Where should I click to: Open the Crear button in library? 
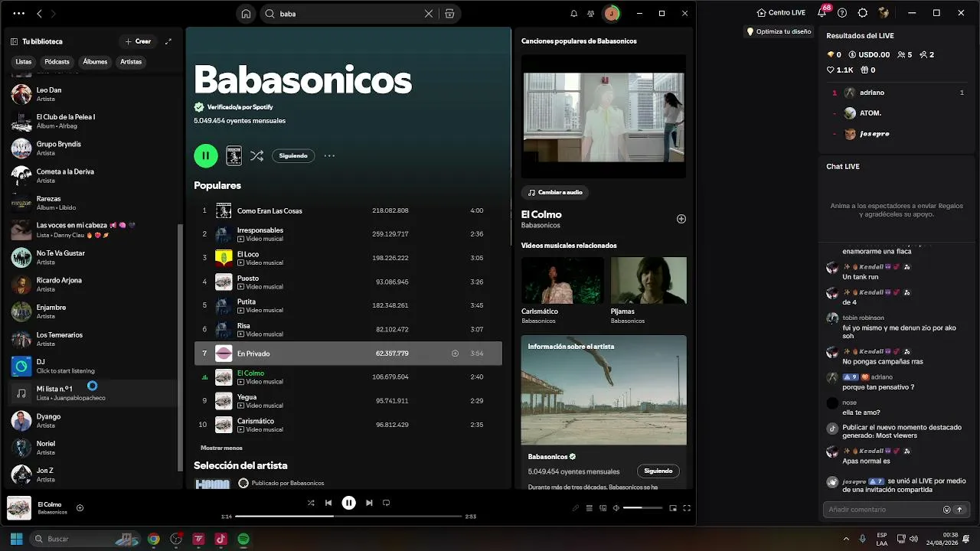(x=138, y=41)
